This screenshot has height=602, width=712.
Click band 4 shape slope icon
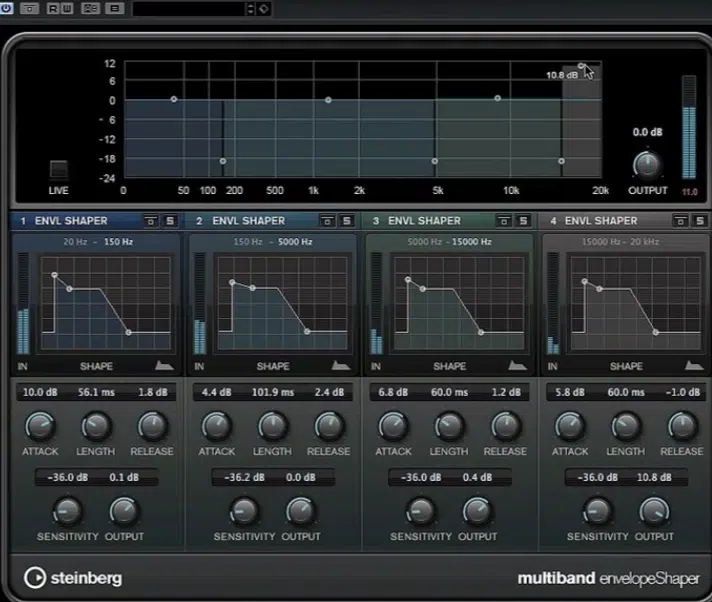(694, 365)
